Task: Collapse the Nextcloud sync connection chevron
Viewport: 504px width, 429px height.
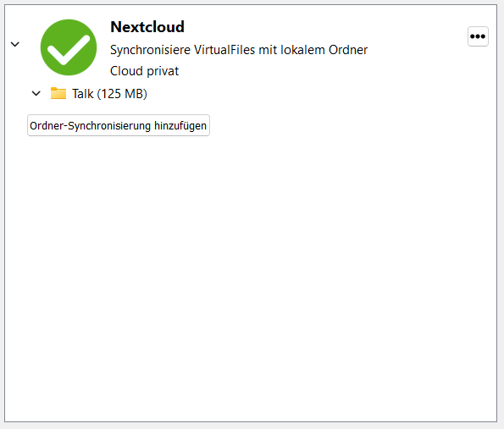Action: (15, 44)
